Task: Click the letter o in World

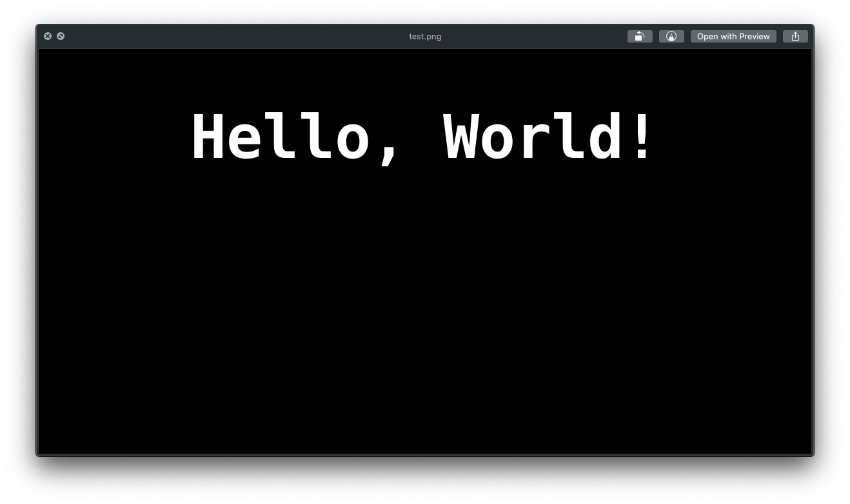Action: pyautogui.click(x=497, y=141)
